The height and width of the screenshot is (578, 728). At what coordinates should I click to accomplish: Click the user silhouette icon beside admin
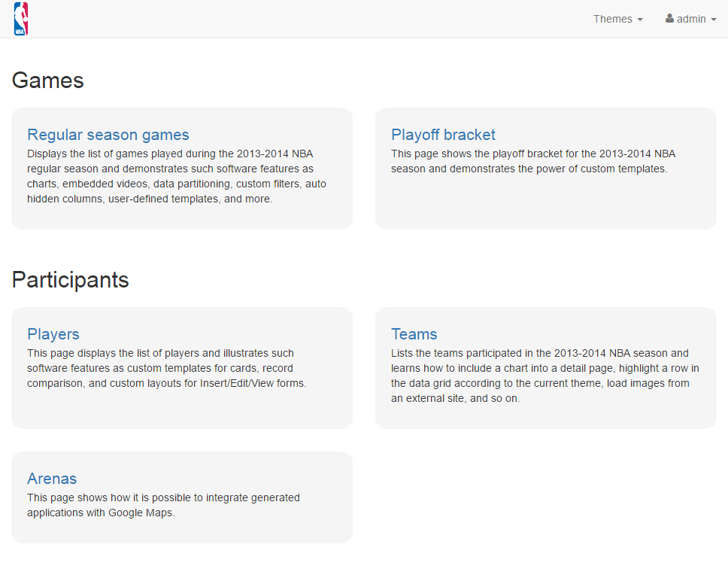pyautogui.click(x=669, y=19)
